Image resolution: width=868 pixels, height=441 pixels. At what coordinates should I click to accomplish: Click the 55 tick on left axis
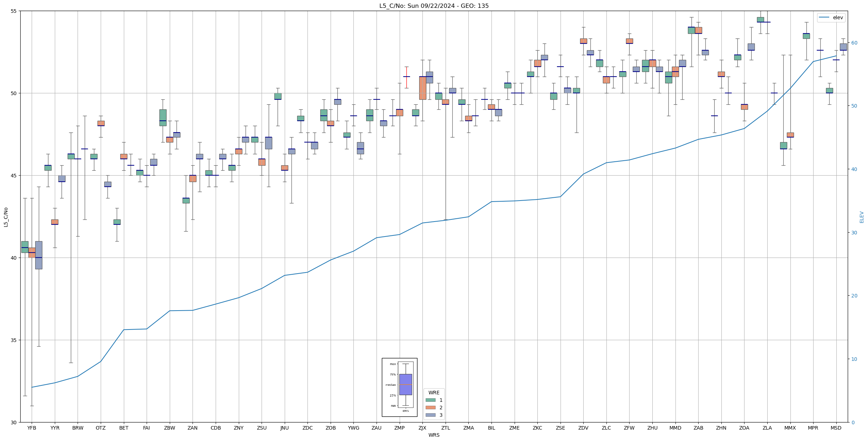click(13, 11)
